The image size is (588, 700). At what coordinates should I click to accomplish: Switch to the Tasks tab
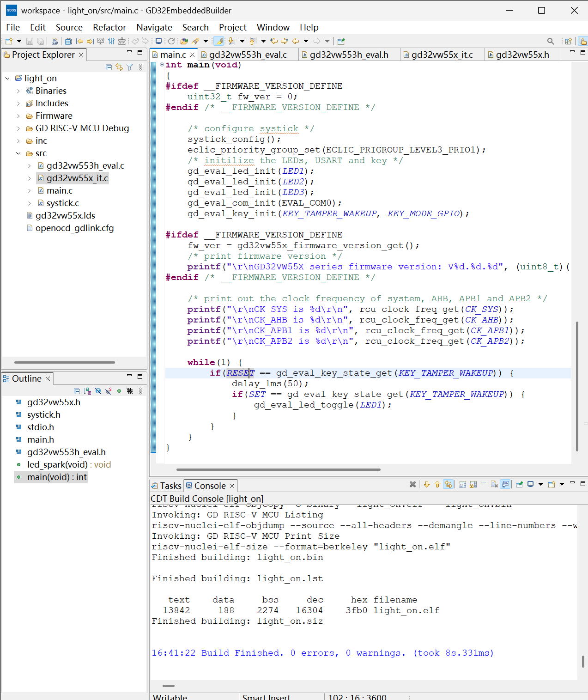[x=167, y=486]
